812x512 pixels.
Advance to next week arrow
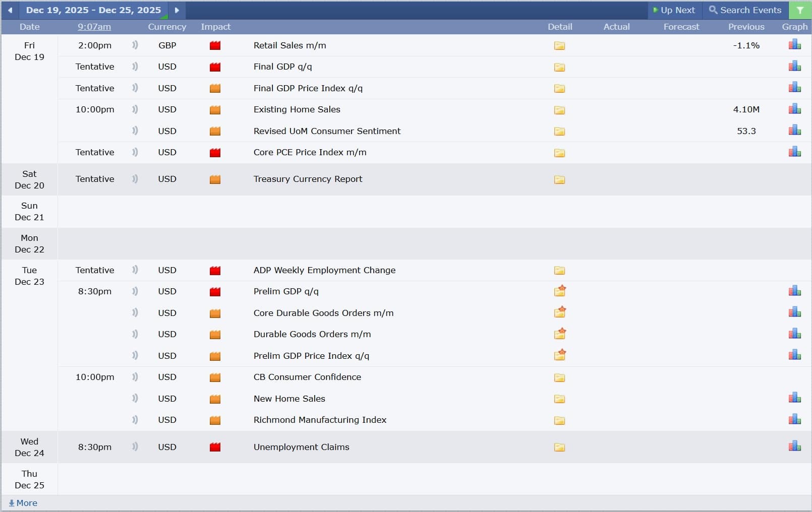[x=177, y=10]
